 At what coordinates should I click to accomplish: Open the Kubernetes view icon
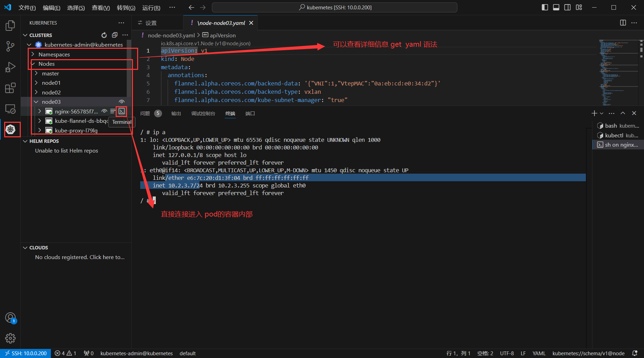10,129
